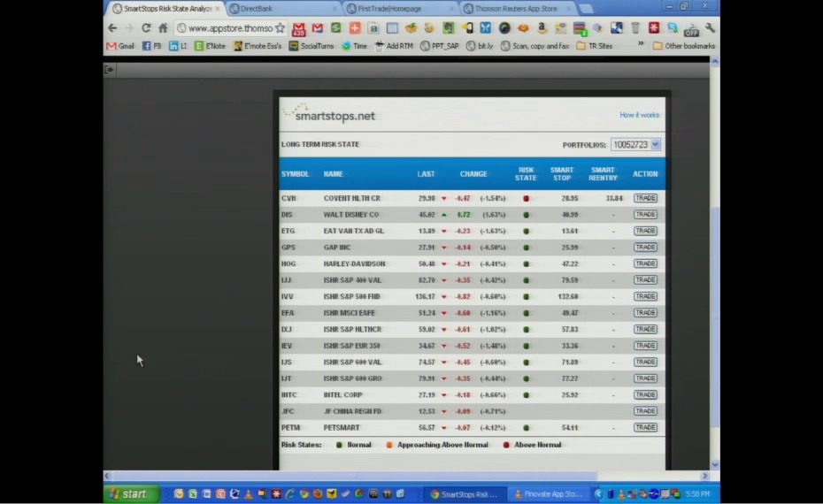Image resolution: width=823 pixels, height=504 pixels.
Task: Click the vertical scrollbar down arrow
Action: click(714, 465)
